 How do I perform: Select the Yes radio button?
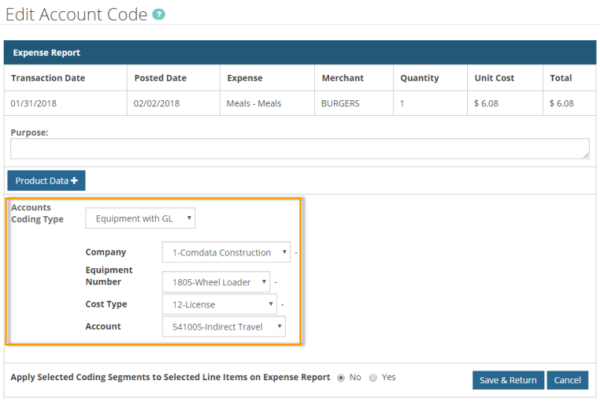pos(373,378)
